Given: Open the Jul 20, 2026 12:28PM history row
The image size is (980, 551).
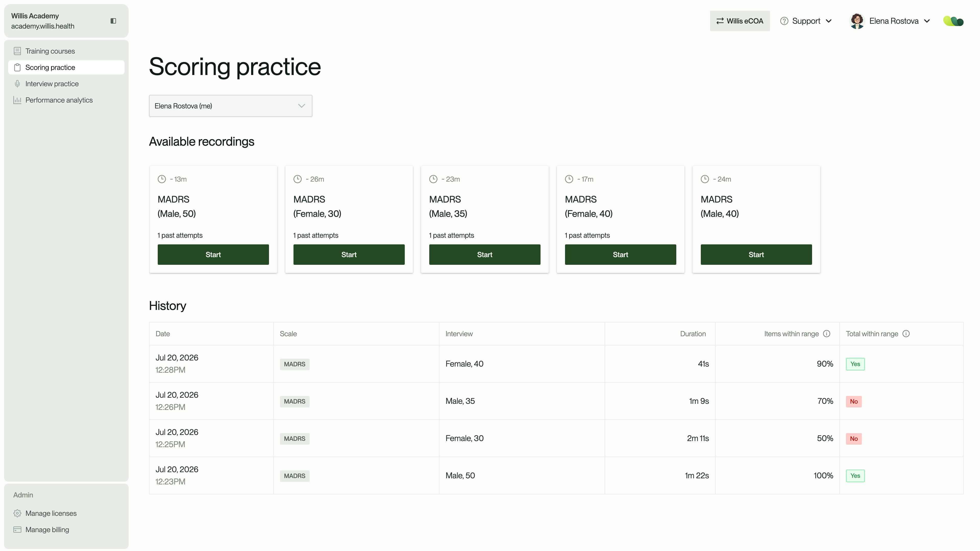Looking at the screenshot, I should 556,364.
